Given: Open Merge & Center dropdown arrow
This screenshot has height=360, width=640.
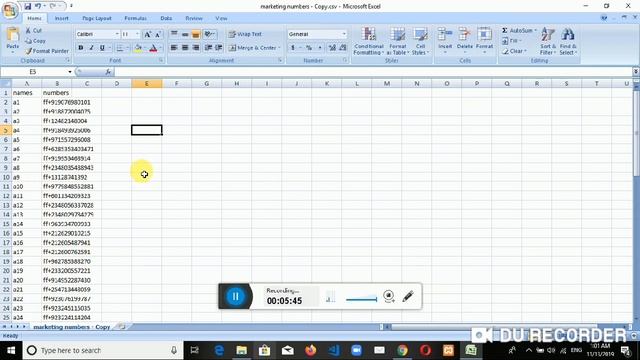Looking at the screenshot, I should (279, 48).
